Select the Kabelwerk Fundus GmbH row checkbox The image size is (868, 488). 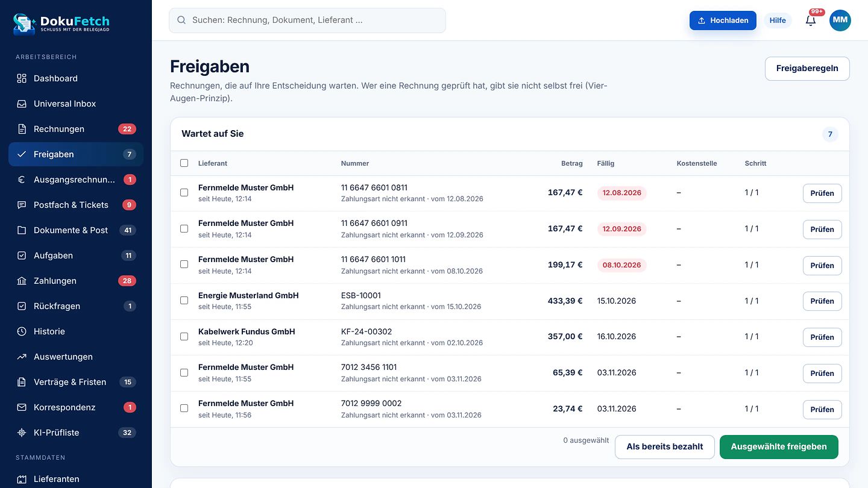[x=184, y=337]
